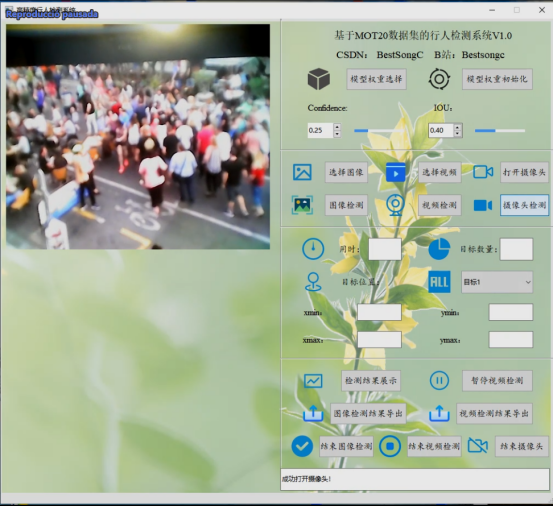Screen dimensions: 554x507
Task: Click the Confidence slider track
Action: click(379, 131)
